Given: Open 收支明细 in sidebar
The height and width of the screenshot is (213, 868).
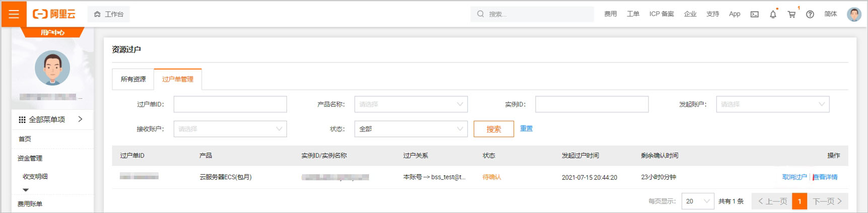Looking at the screenshot, I should click(x=35, y=177).
